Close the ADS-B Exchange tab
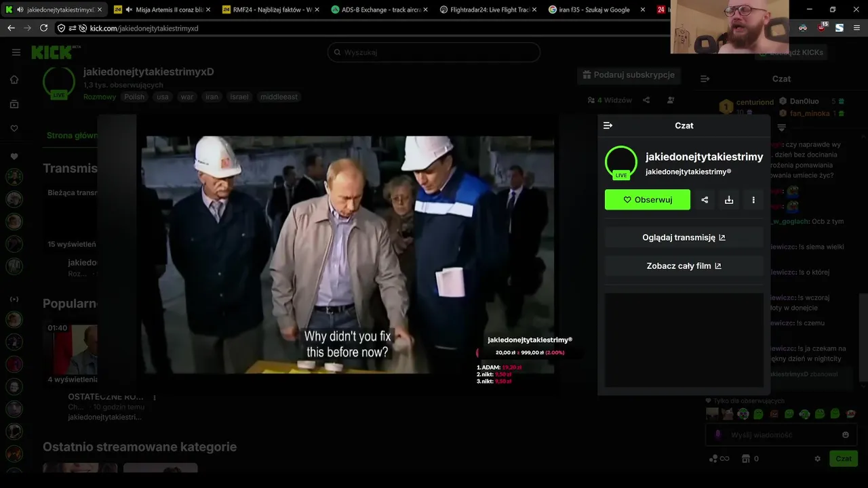The width and height of the screenshot is (868, 488). [x=425, y=9]
